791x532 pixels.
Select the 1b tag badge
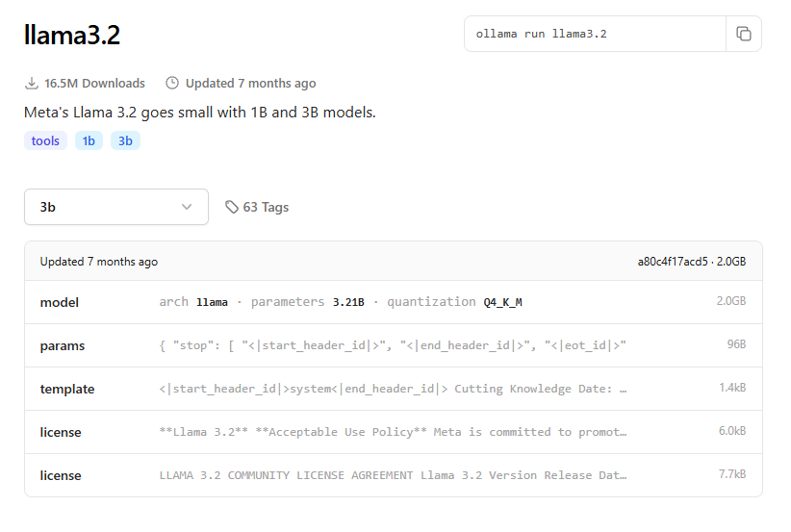tap(89, 140)
